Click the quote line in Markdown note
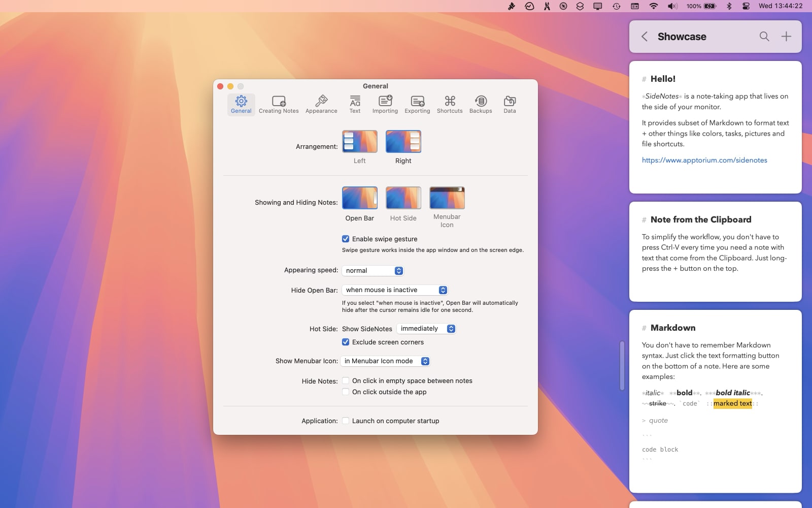The width and height of the screenshot is (812, 508). point(658,421)
